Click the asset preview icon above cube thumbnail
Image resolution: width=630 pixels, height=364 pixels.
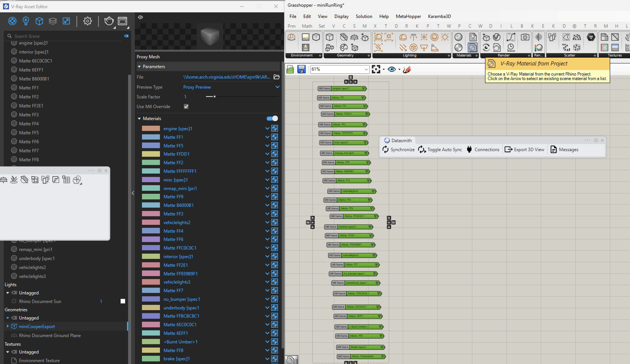click(140, 17)
